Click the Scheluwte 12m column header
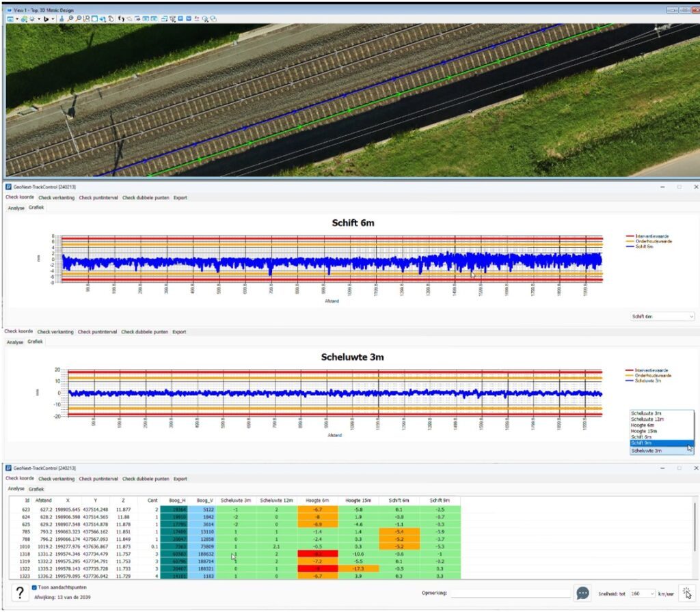 (276, 501)
